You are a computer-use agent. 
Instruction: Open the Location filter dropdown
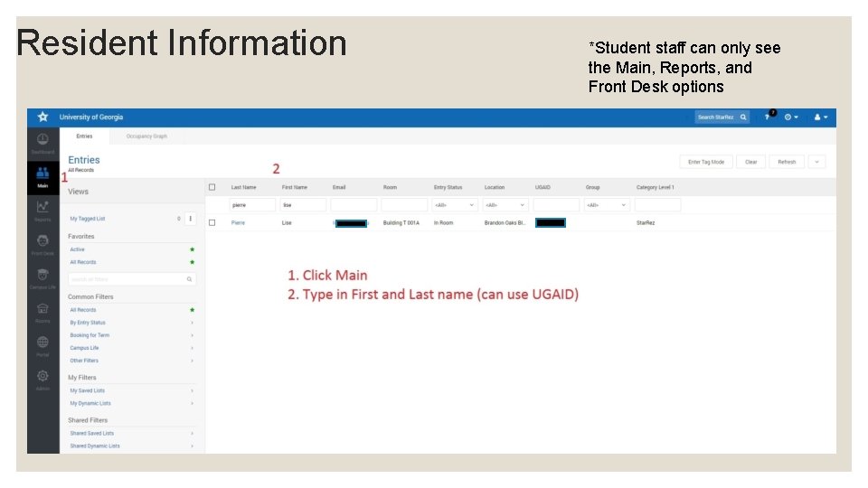[505, 205]
